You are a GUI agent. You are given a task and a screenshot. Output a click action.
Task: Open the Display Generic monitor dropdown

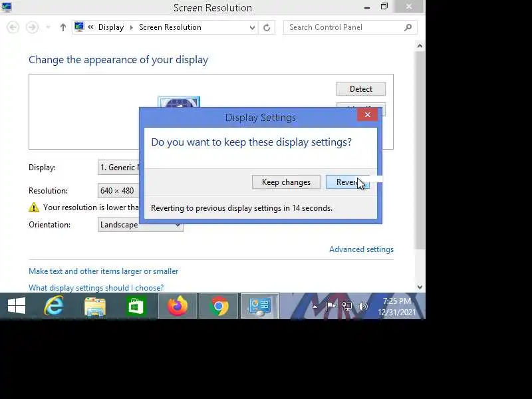coord(119,168)
